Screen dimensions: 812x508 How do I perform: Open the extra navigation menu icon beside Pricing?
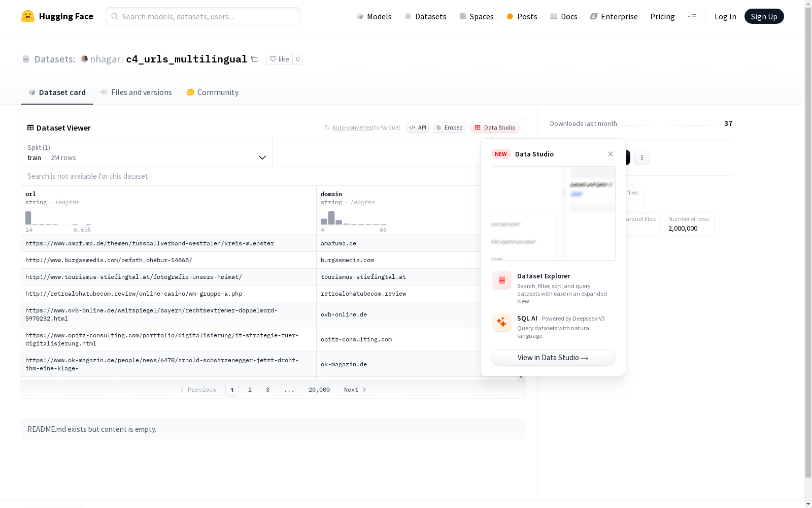point(692,16)
